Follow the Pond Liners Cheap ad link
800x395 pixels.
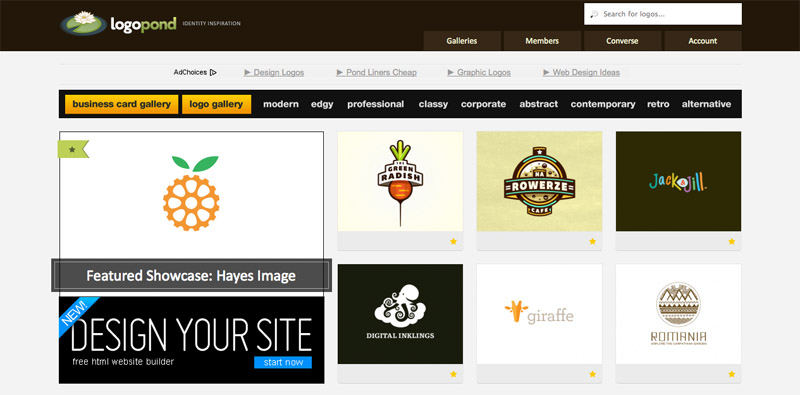(377, 72)
